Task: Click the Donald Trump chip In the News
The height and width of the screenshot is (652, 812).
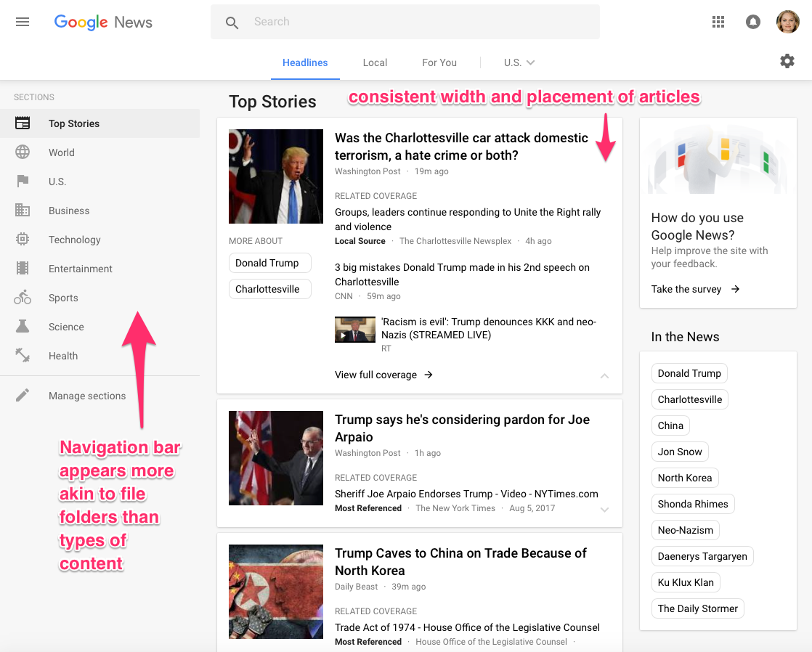Action: tap(689, 373)
